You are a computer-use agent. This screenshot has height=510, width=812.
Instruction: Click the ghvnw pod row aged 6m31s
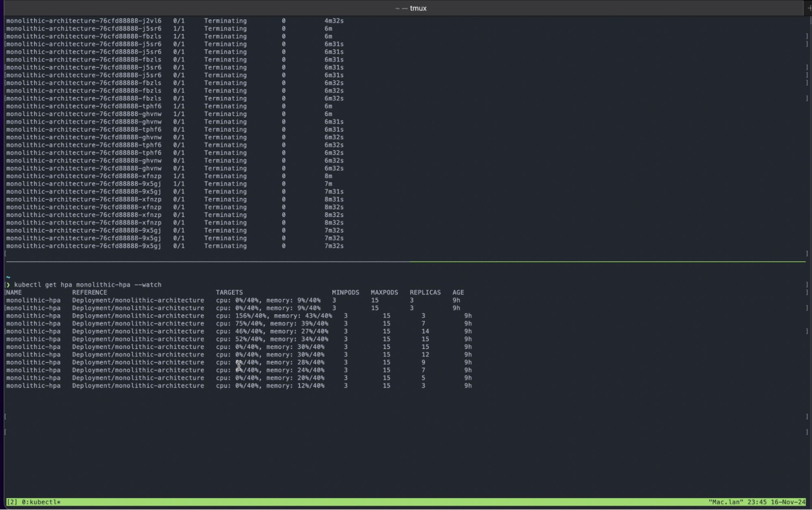(x=175, y=122)
